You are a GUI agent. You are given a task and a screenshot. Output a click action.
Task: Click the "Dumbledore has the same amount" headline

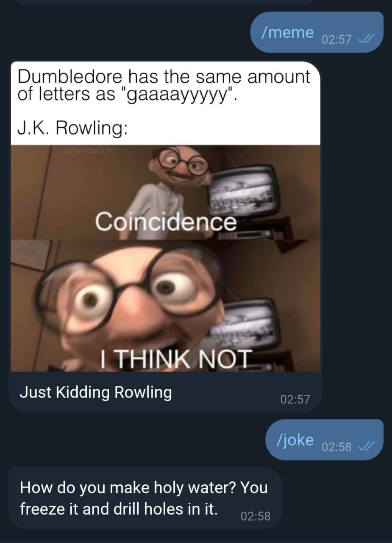[x=164, y=77]
